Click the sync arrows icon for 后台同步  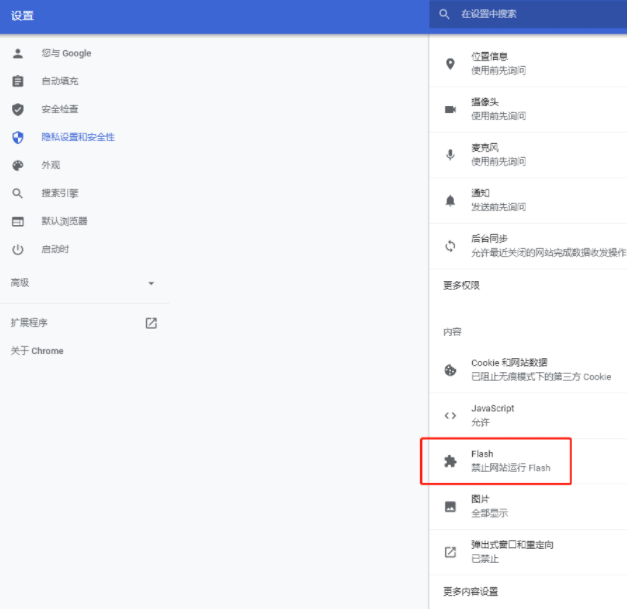(x=450, y=246)
